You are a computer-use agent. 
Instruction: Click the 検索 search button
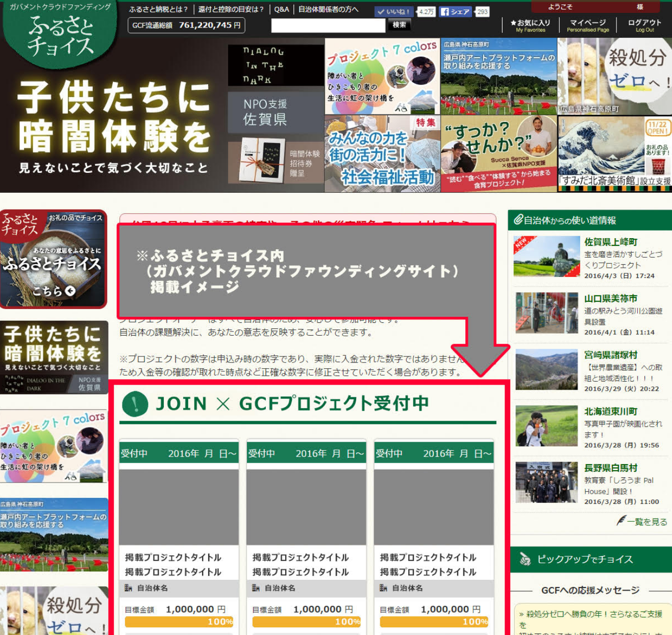[x=400, y=24]
